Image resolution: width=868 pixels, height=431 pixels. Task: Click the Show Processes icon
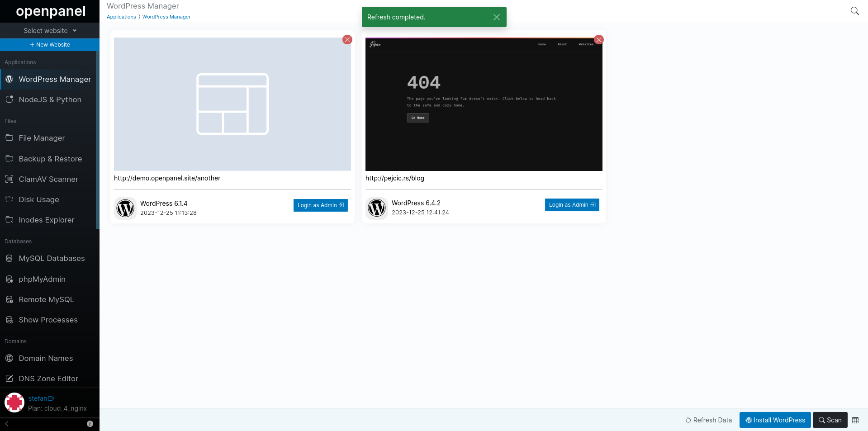pyautogui.click(x=9, y=320)
